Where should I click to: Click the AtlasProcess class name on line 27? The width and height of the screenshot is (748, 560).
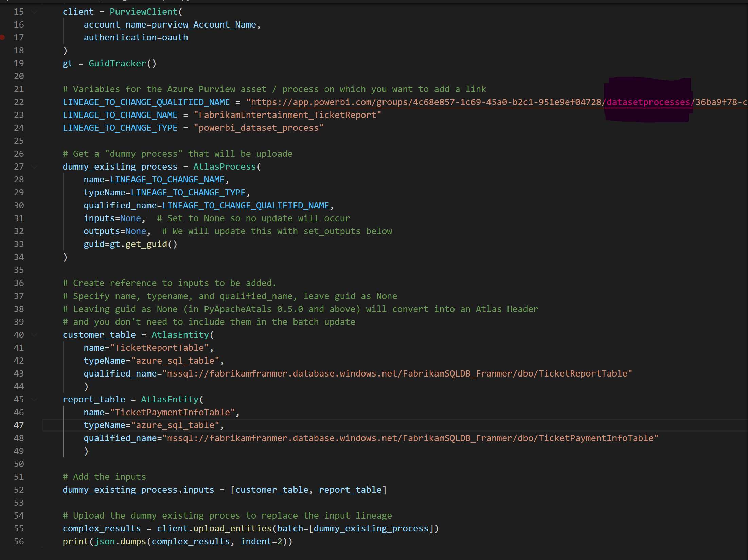224,167
